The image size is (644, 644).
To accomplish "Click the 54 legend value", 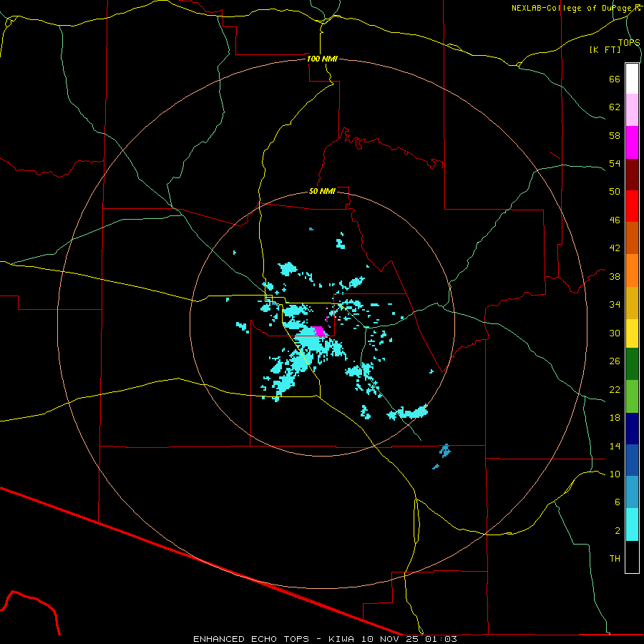I will [x=615, y=163].
